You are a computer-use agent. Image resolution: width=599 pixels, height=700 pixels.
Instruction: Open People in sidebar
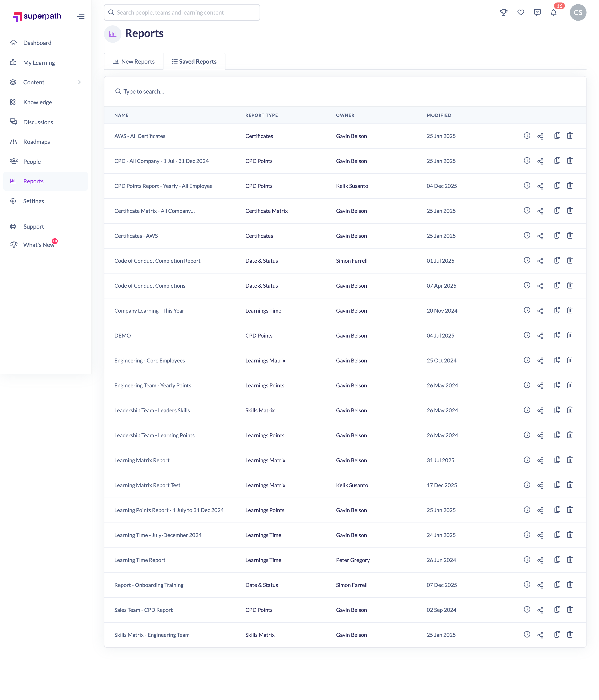(45, 161)
